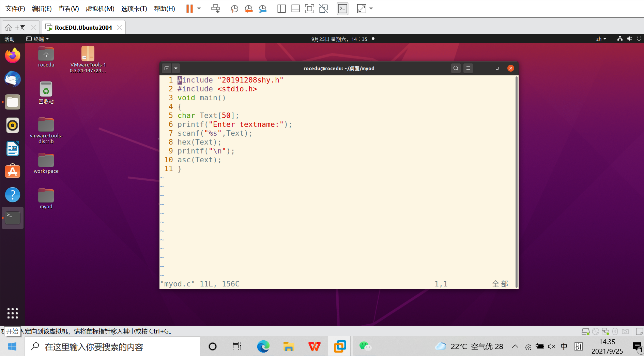Open File Explorer from the taskbar
Viewport: 644px width, 356px height.
[289, 347]
